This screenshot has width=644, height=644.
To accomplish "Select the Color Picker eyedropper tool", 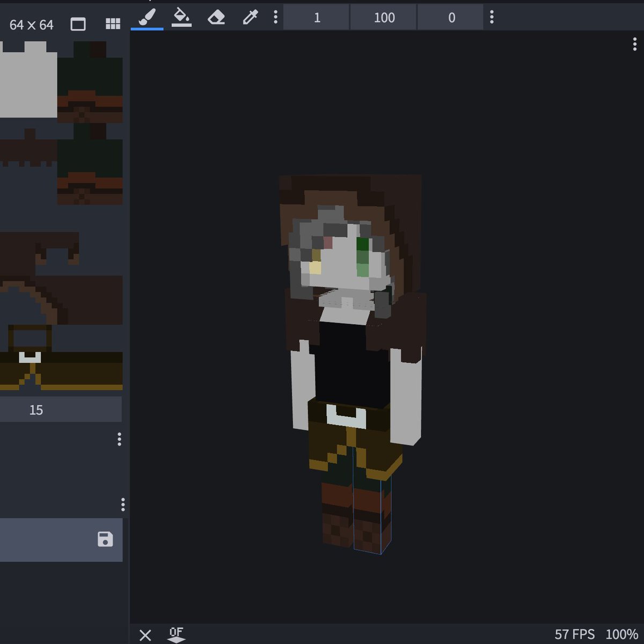I will pyautogui.click(x=250, y=17).
